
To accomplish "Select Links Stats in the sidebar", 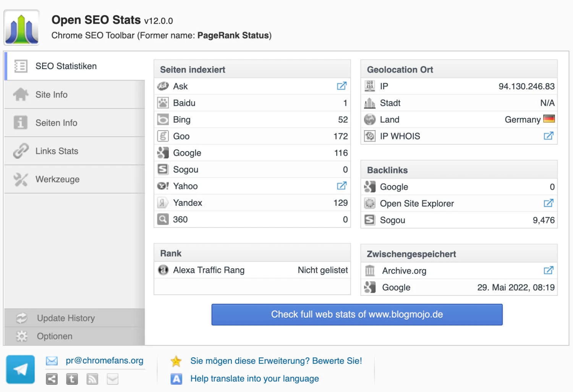I will click(x=57, y=151).
